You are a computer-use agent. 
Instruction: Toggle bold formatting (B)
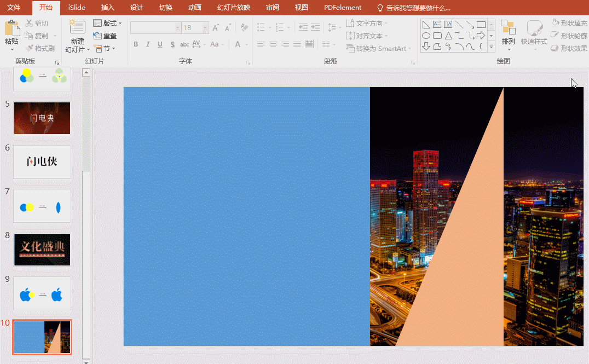pyautogui.click(x=136, y=44)
